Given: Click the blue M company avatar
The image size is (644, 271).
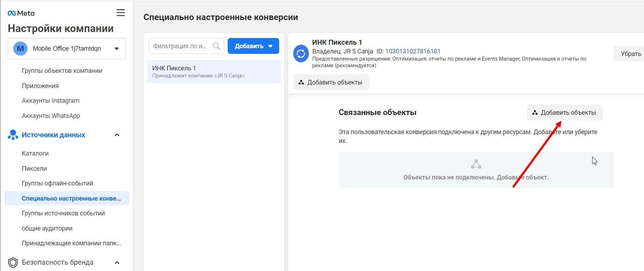Looking at the screenshot, I should [20, 49].
